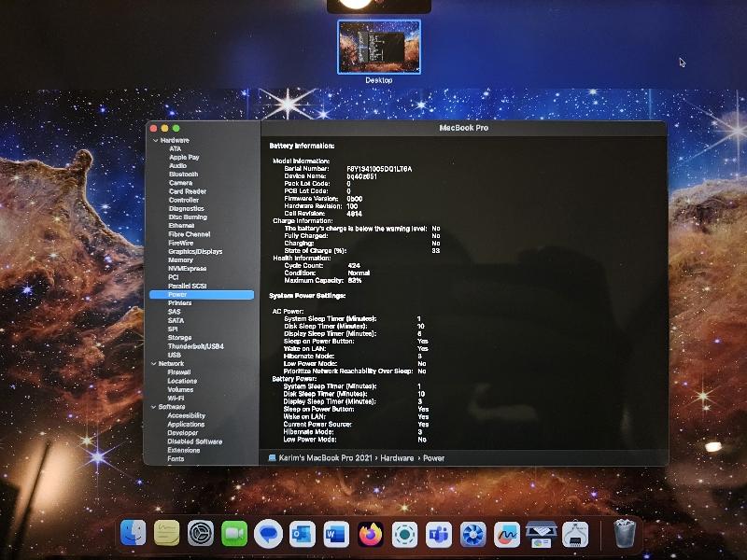Select Graphics/Displays in the sidebar
Image resolution: width=747 pixels, height=560 pixels.
click(195, 251)
